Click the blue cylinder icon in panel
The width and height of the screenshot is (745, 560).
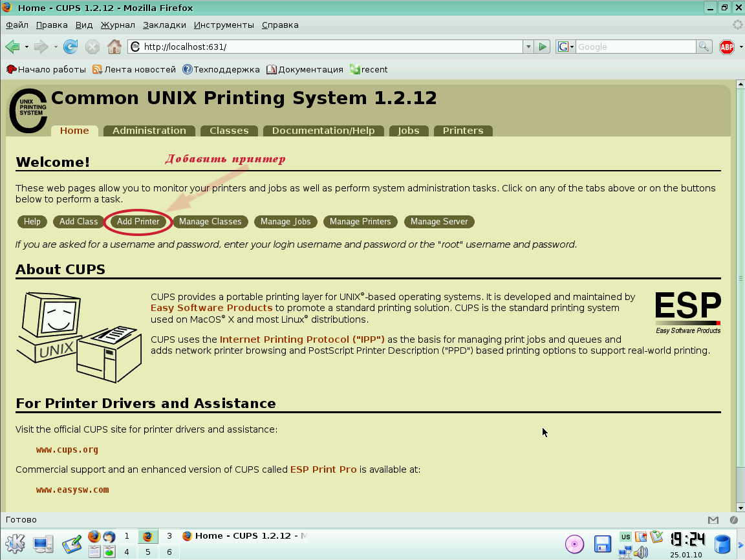click(722, 544)
